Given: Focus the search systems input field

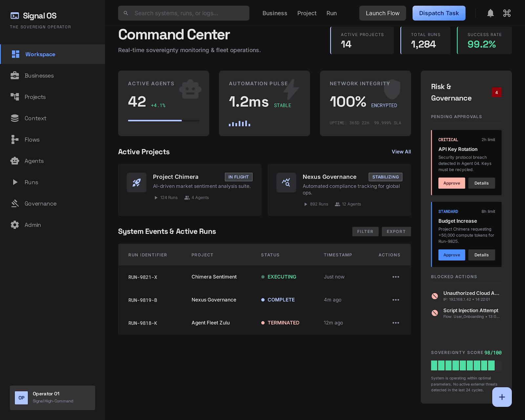Looking at the screenshot, I should click(184, 13).
